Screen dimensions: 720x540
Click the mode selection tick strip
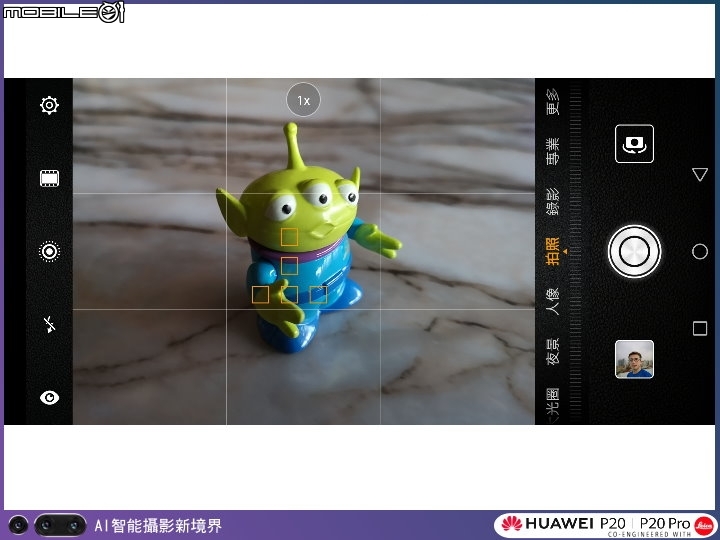(x=576, y=252)
